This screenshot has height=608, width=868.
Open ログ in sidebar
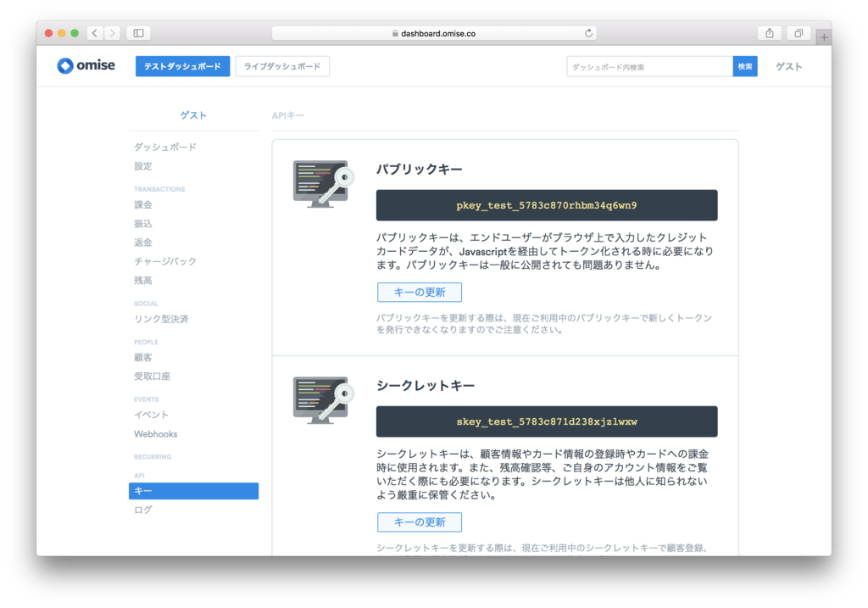142,510
